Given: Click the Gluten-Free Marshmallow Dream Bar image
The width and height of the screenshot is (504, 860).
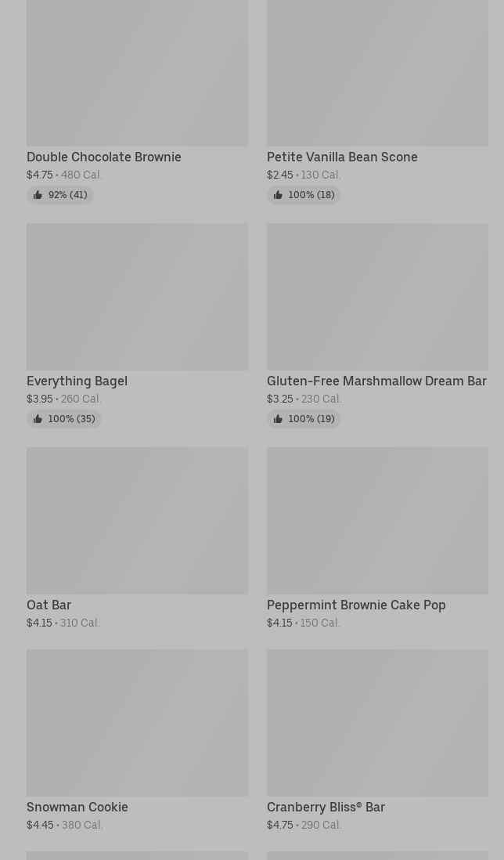Looking at the screenshot, I should pyautogui.click(x=377, y=297).
